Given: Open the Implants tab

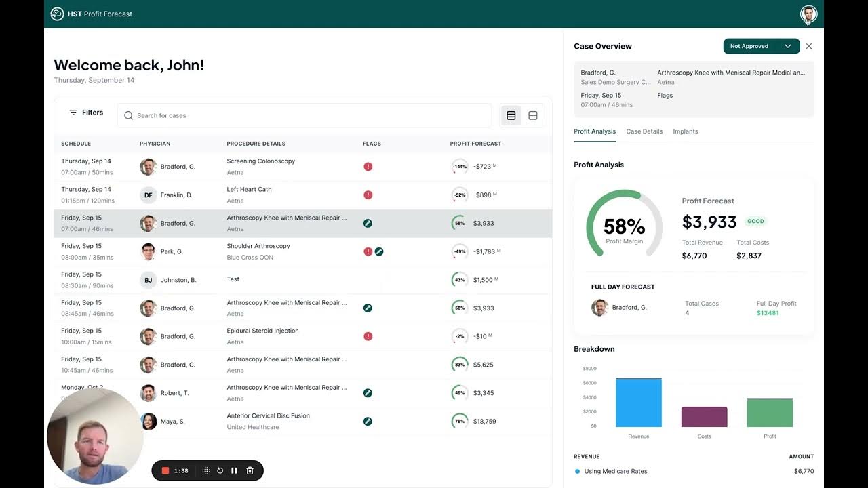Looking at the screenshot, I should [686, 131].
